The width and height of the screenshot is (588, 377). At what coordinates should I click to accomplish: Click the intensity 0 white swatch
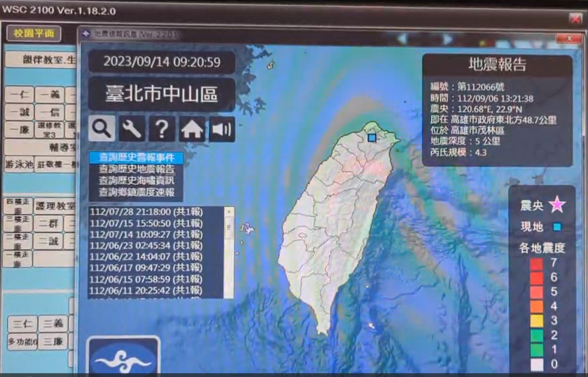(x=537, y=364)
